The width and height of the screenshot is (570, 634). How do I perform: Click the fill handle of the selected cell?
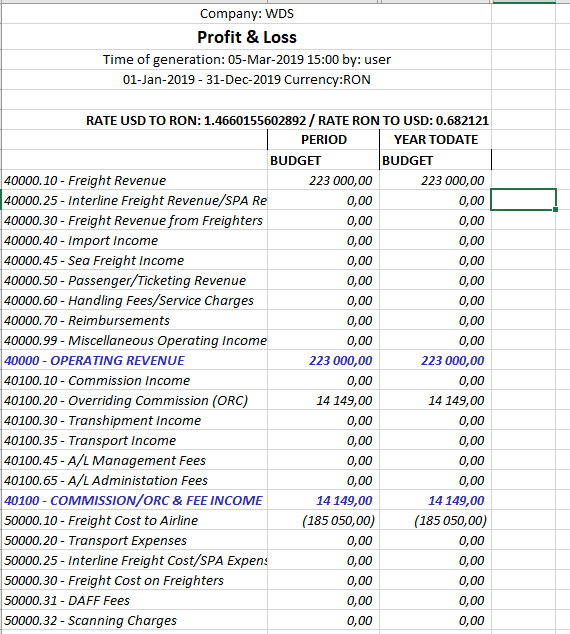[555, 209]
